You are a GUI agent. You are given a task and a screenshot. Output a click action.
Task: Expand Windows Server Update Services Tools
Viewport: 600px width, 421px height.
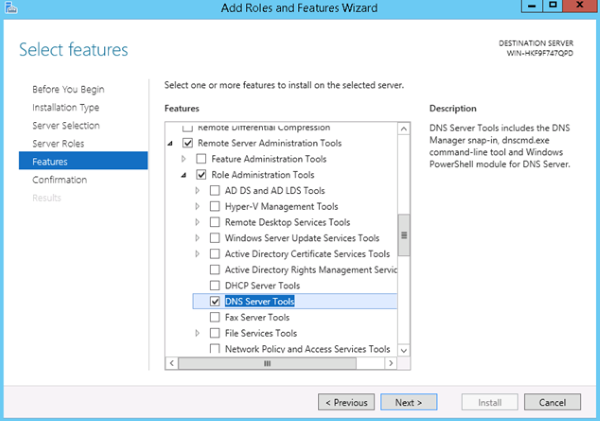[x=197, y=238]
